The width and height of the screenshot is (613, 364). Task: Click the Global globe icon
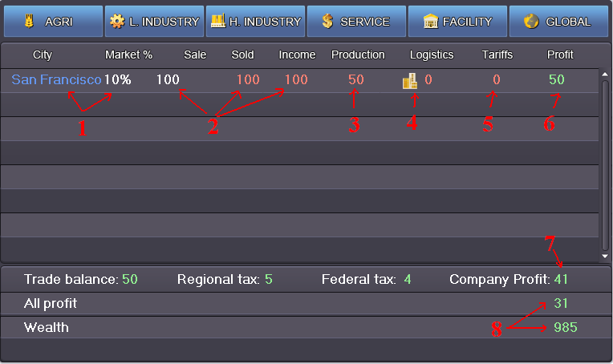pos(530,22)
